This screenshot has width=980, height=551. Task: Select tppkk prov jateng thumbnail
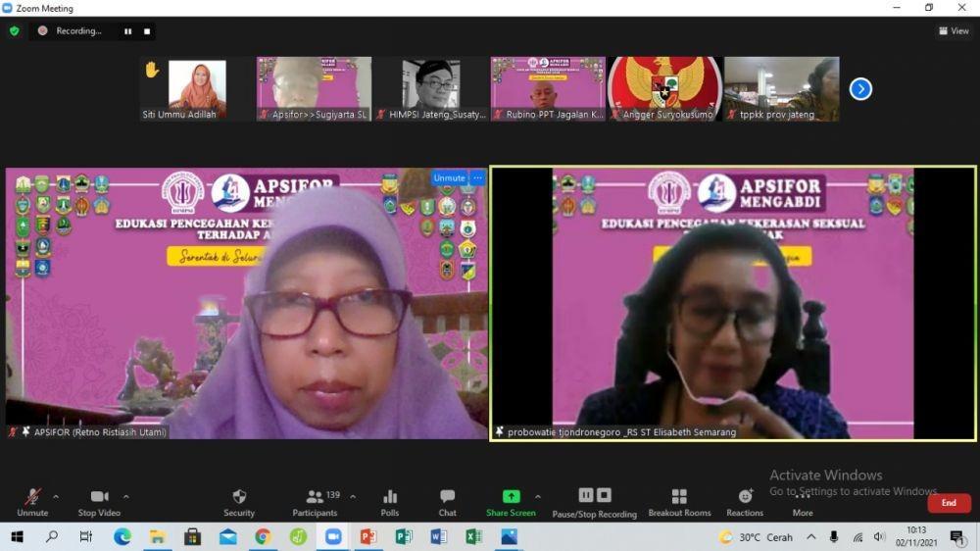782,88
